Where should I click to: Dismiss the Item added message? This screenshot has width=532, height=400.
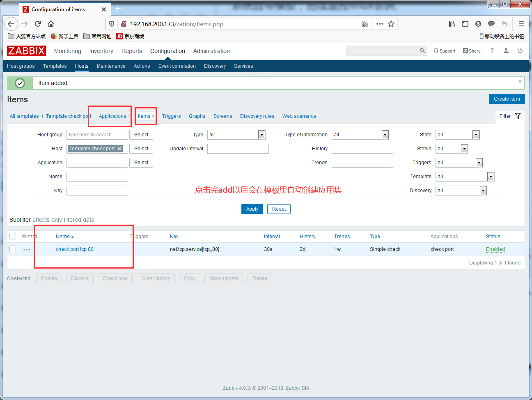click(x=520, y=81)
